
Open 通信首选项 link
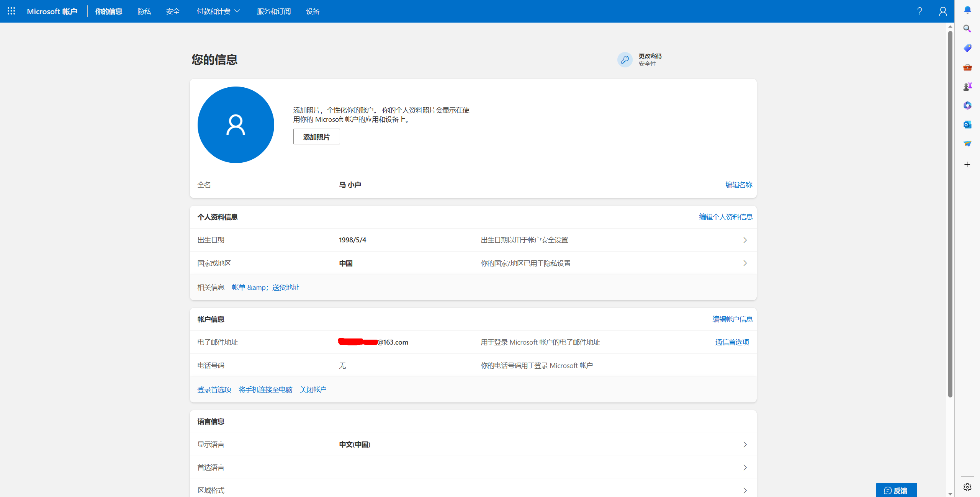coord(732,342)
